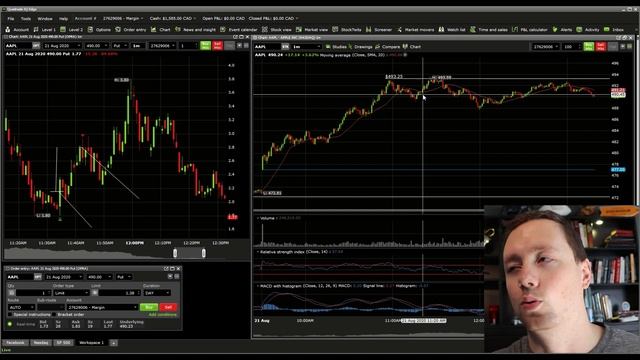Enable Bracket order checkbox
The width and height of the screenshot is (640, 360).
tap(54, 315)
